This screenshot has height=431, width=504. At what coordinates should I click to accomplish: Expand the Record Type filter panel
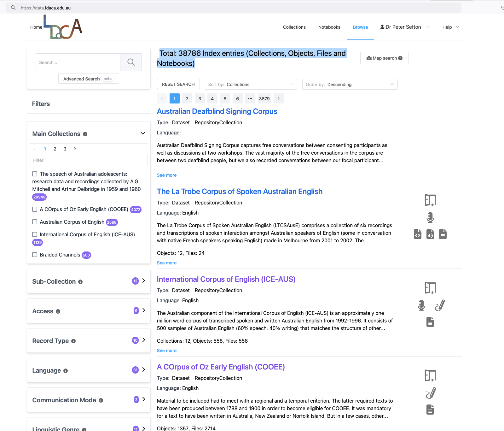(144, 340)
